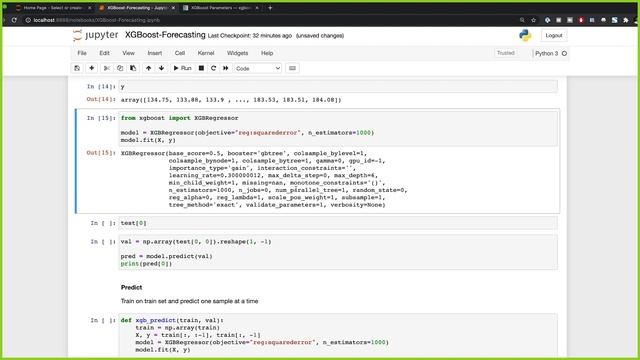640x360 pixels.
Task: Click the Predict markdown heading
Action: (x=131, y=287)
